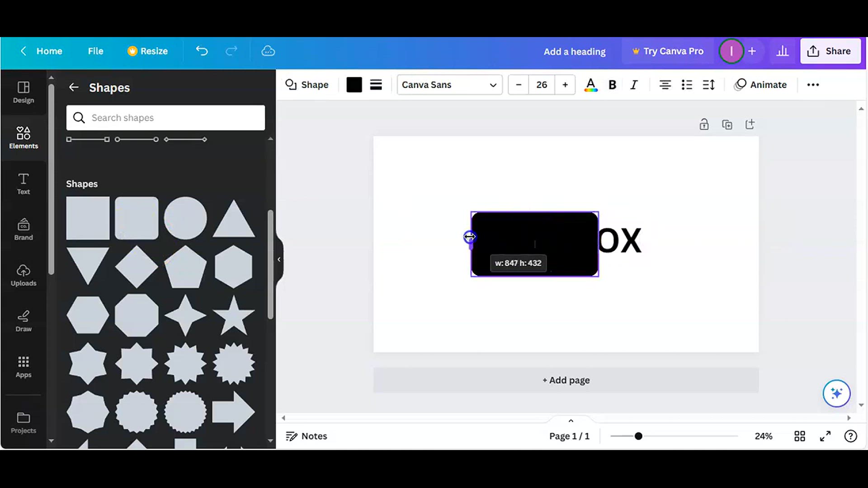
Task: Click the zoom slider handle
Action: coord(638,436)
